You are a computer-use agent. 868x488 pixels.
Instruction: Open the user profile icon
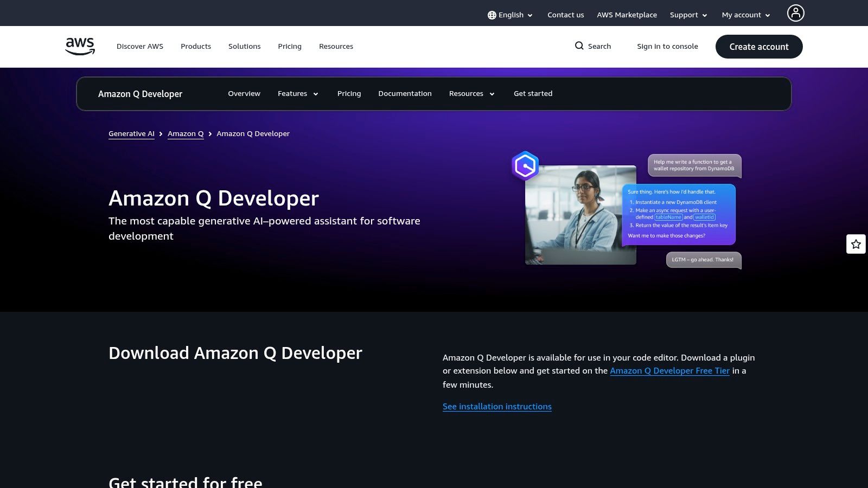coord(795,13)
